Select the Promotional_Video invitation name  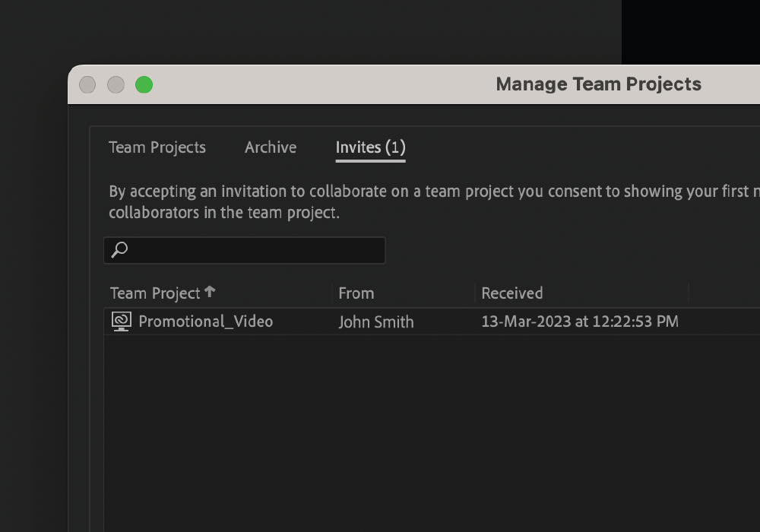(205, 321)
